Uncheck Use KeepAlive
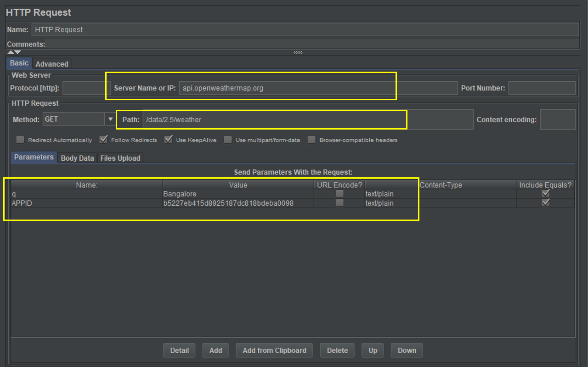The height and width of the screenshot is (367, 588). 168,140
